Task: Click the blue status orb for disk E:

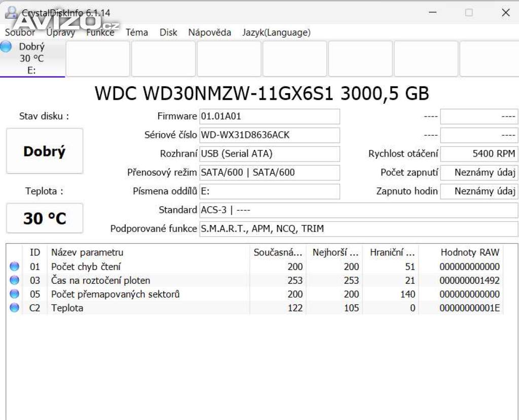Action: [6, 47]
